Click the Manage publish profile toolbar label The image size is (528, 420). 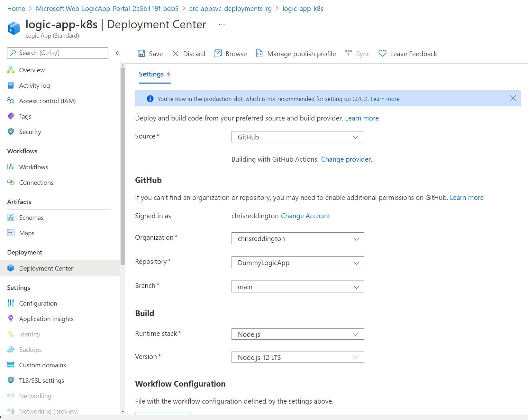tap(301, 54)
